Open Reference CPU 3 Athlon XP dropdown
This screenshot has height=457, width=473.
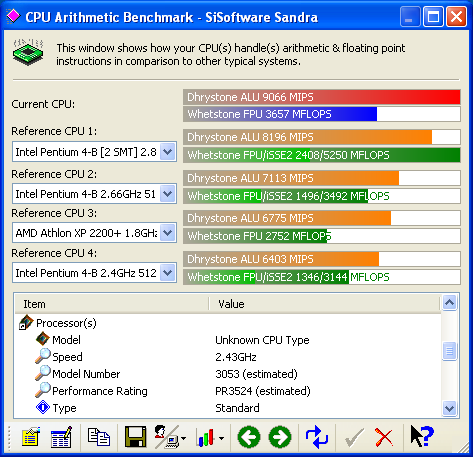(x=167, y=233)
